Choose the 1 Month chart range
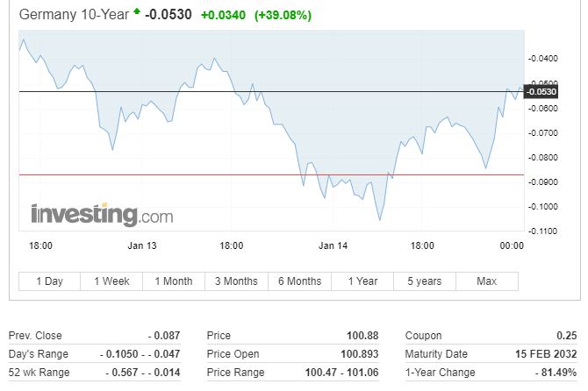Viewport: 588px width, 391px height. click(174, 281)
